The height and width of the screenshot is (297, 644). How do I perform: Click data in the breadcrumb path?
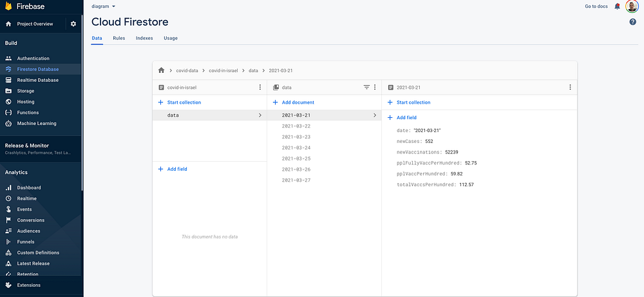point(253,71)
